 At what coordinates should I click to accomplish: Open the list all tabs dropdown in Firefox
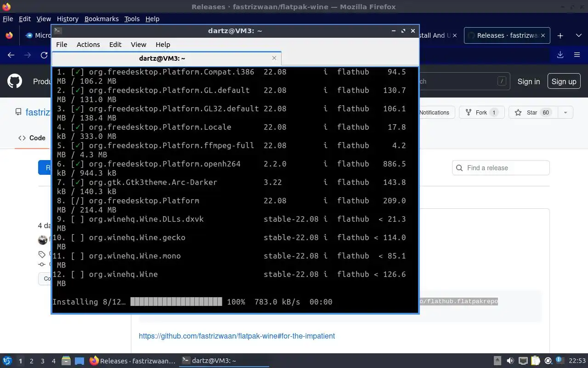(x=579, y=35)
